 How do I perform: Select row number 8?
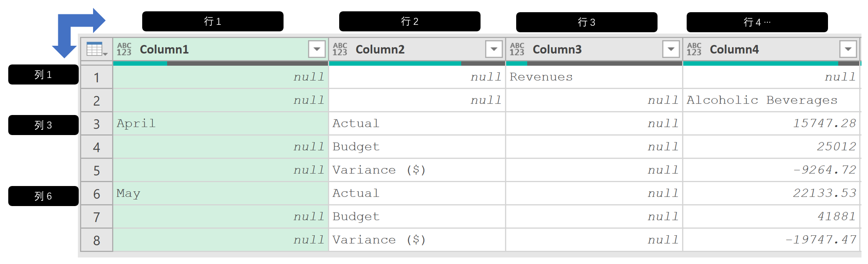[x=97, y=240]
